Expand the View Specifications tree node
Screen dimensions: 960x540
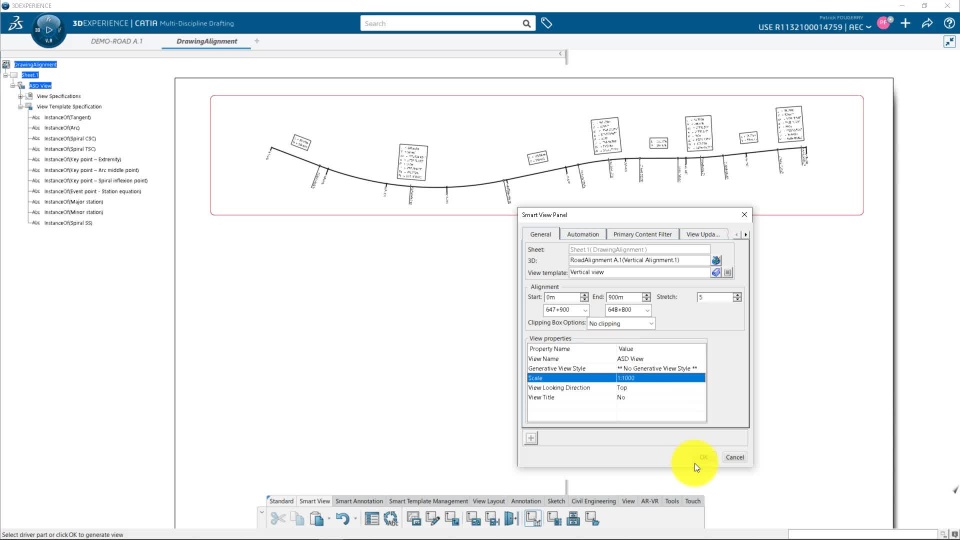point(20,96)
